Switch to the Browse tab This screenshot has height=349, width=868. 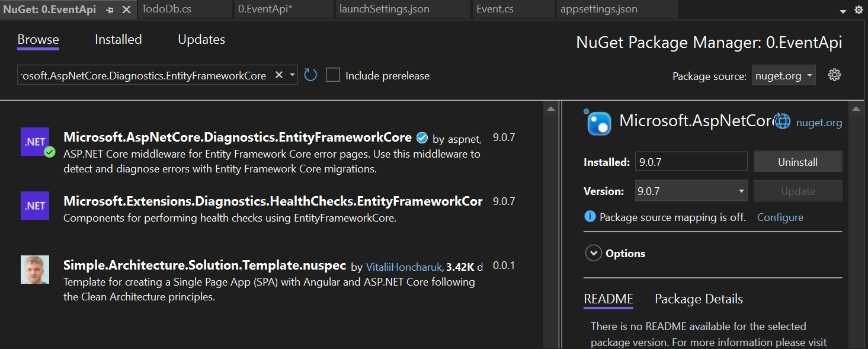pyautogui.click(x=38, y=40)
